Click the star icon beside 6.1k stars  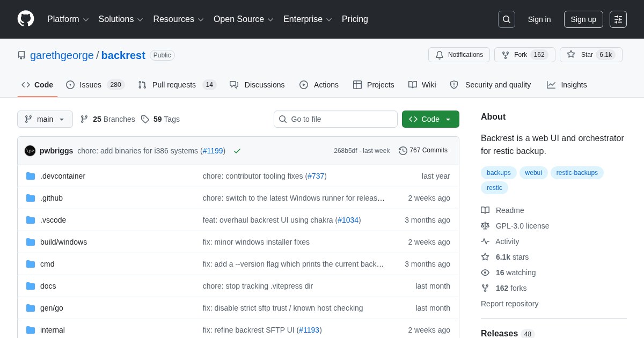point(485,257)
